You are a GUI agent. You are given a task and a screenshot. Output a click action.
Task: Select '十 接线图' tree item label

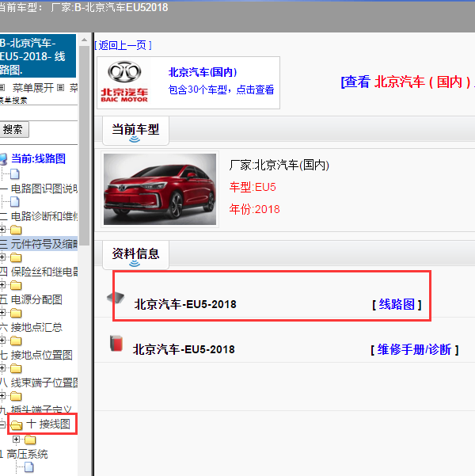click(x=48, y=424)
